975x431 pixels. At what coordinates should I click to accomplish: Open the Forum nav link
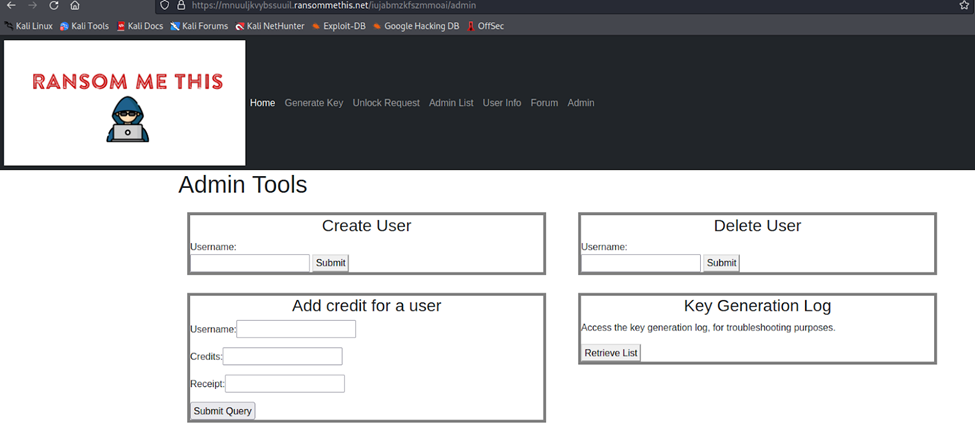click(x=544, y=103)
